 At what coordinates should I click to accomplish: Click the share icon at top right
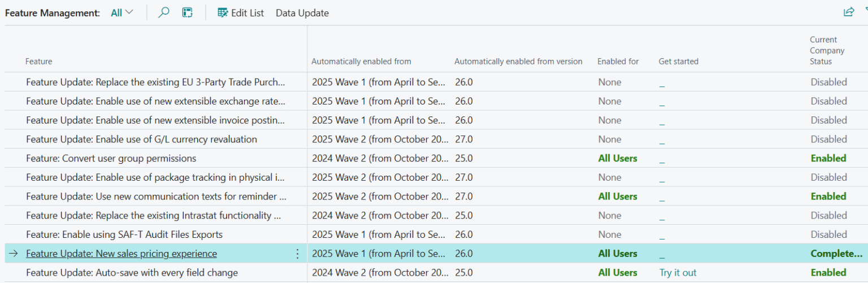(848, 12)
